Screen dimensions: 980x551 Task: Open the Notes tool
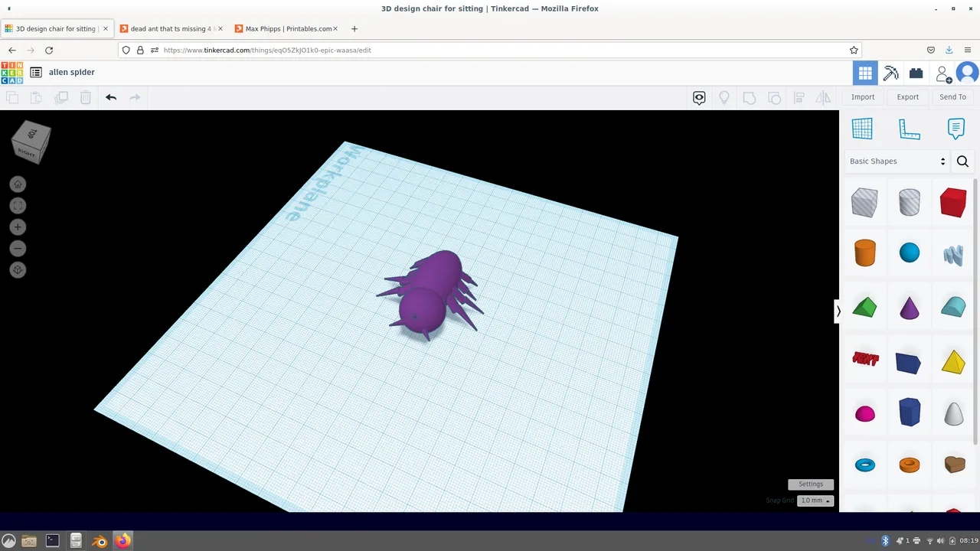point(955,129)
